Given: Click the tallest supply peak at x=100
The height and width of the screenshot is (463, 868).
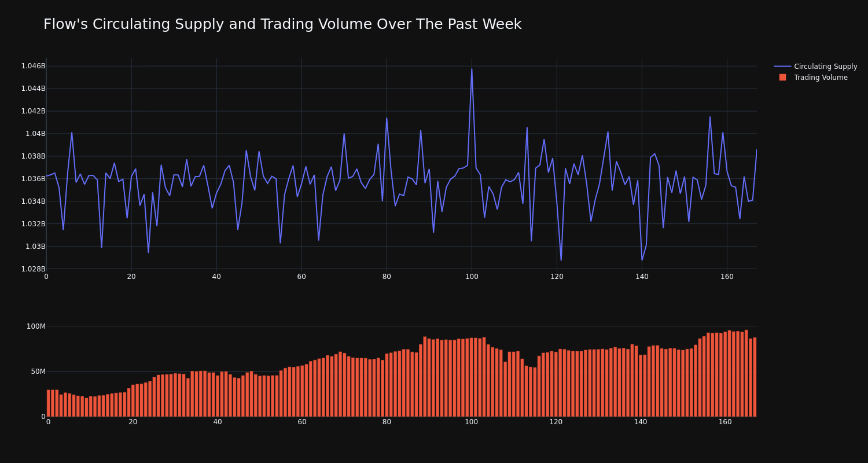Looking at the screenshot, I should point(472,69).
